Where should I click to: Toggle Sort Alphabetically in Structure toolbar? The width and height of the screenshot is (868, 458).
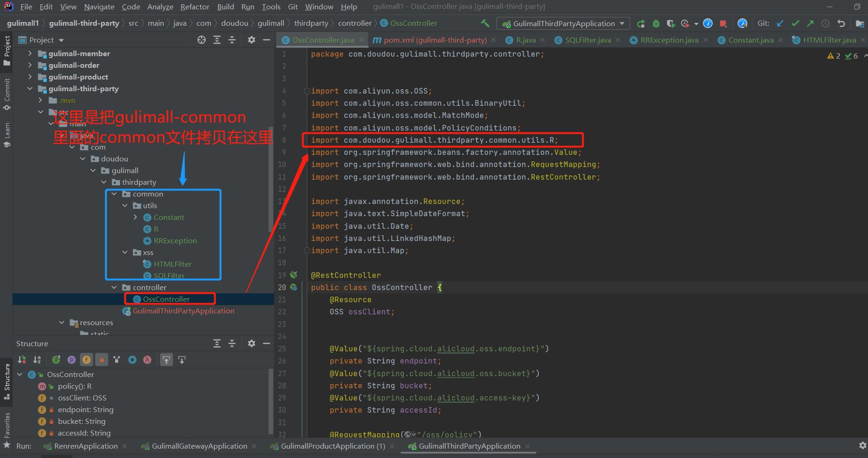pos(37,360)
